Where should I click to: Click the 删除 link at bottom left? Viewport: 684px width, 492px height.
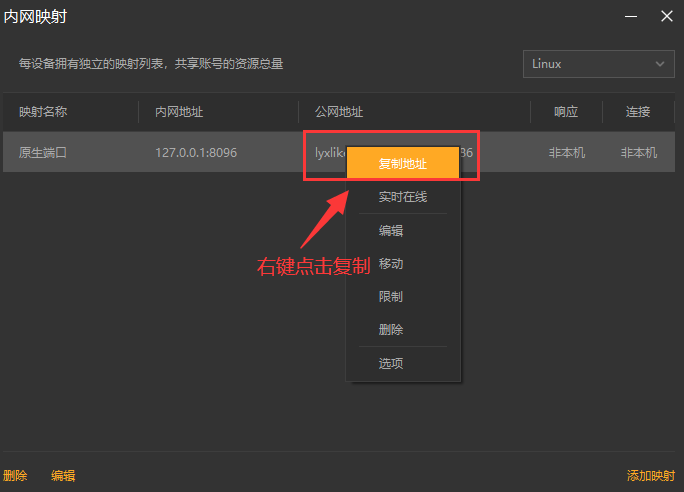point(15,475)
